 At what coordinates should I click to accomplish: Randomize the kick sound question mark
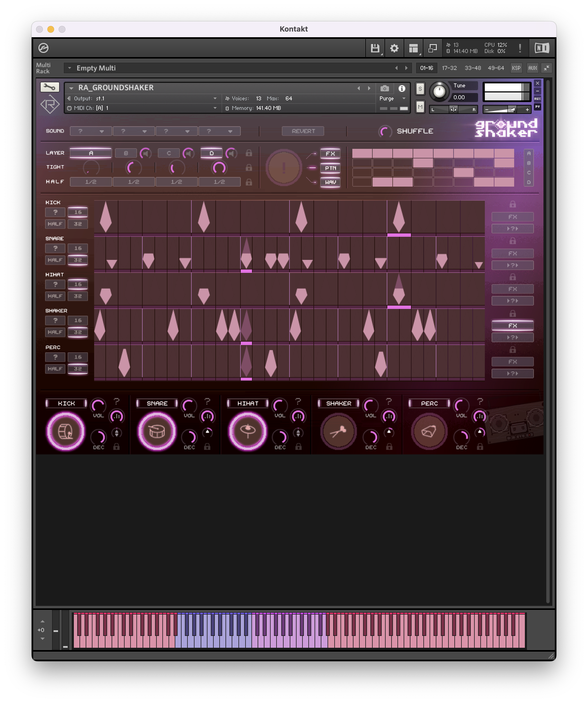116,401
